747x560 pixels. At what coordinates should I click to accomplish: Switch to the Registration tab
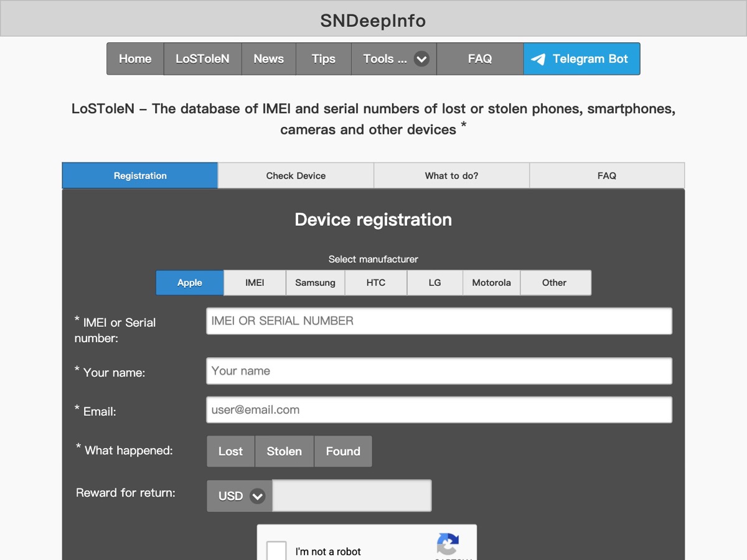pos(140,175)
